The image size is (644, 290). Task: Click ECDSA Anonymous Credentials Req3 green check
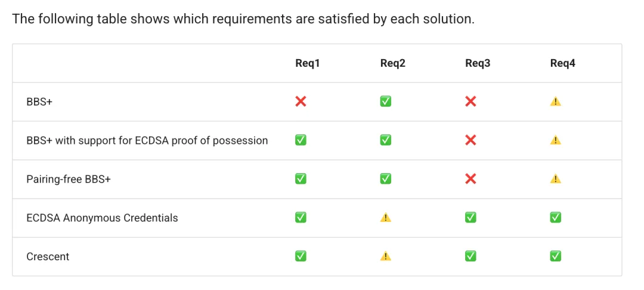[470, 217]
